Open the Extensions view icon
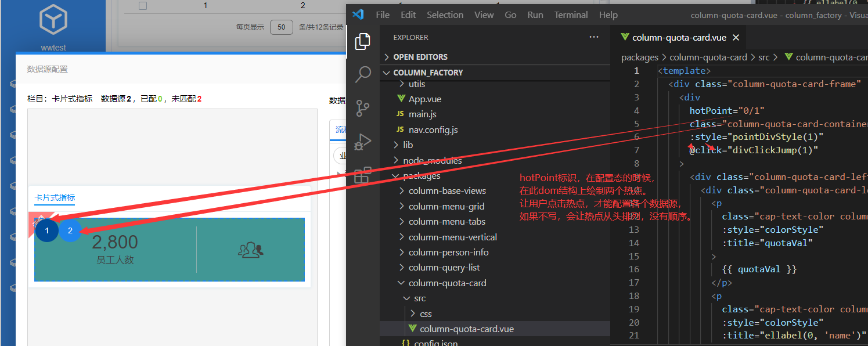 point(363,175)
